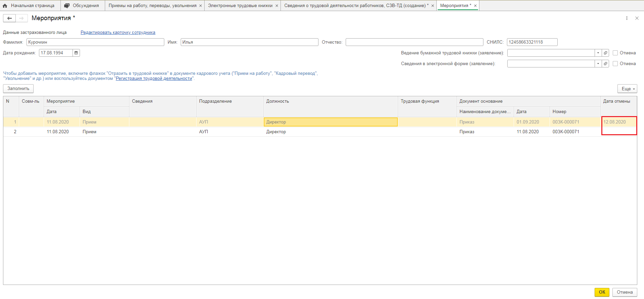This screenshot has height=299, width=644.
Task: Click the Заполнить button
Action: 18,89
